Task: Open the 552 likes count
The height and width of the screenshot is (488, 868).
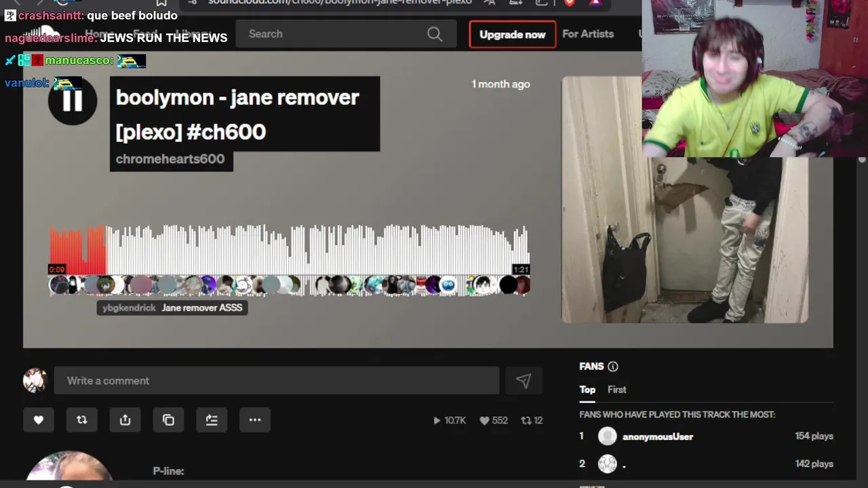Action: tap(494, 420)
